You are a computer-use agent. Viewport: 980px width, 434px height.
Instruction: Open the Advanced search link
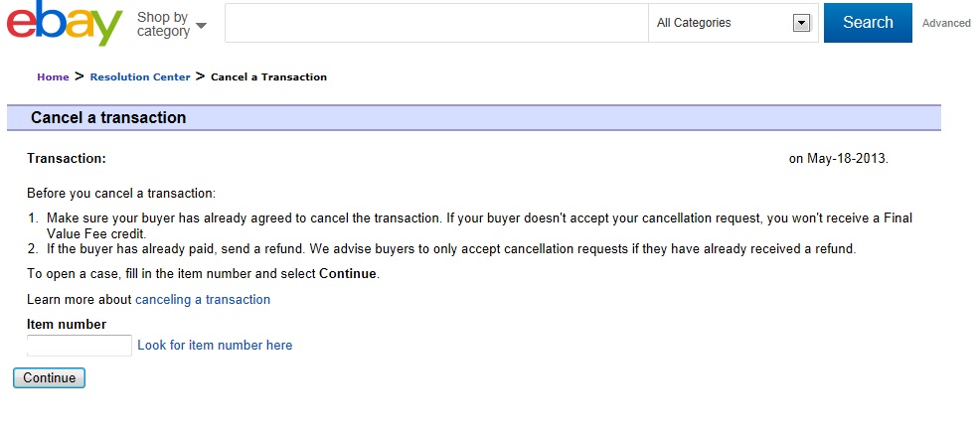946,23
